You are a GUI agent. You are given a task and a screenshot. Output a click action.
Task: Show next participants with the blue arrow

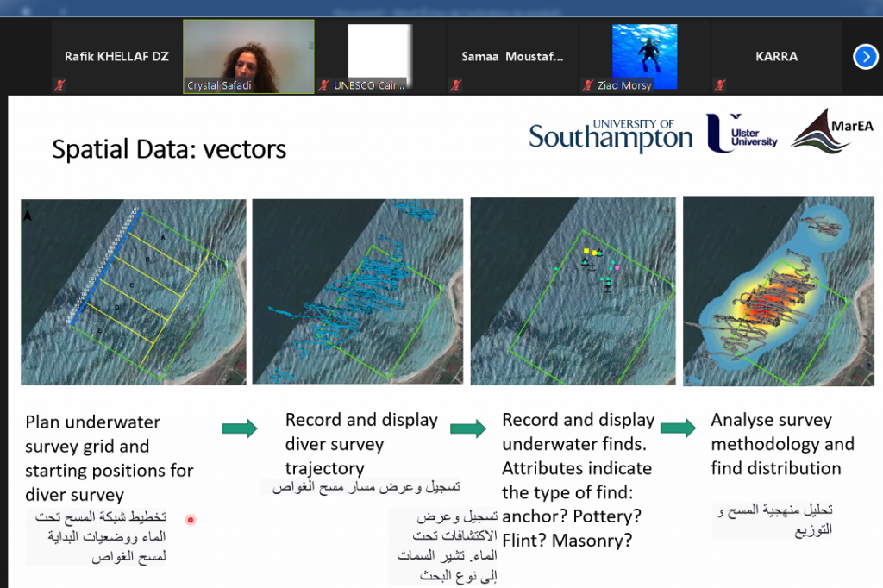[x=865, y=57]
